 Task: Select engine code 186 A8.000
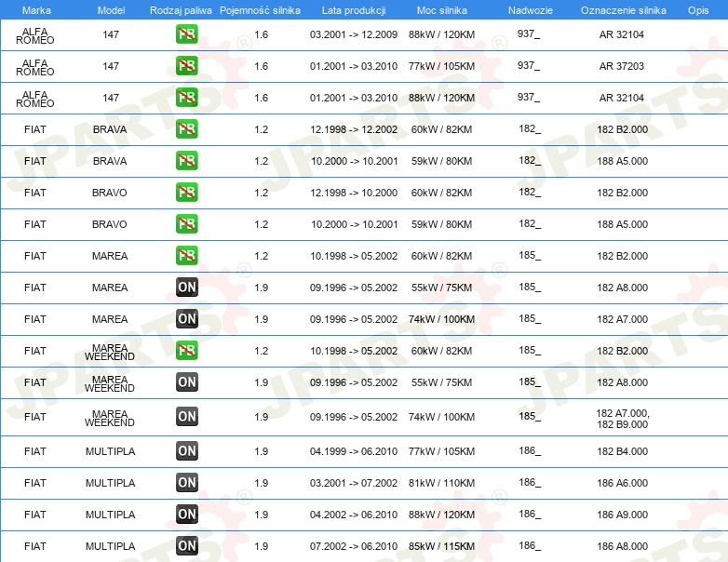point(622,546)
